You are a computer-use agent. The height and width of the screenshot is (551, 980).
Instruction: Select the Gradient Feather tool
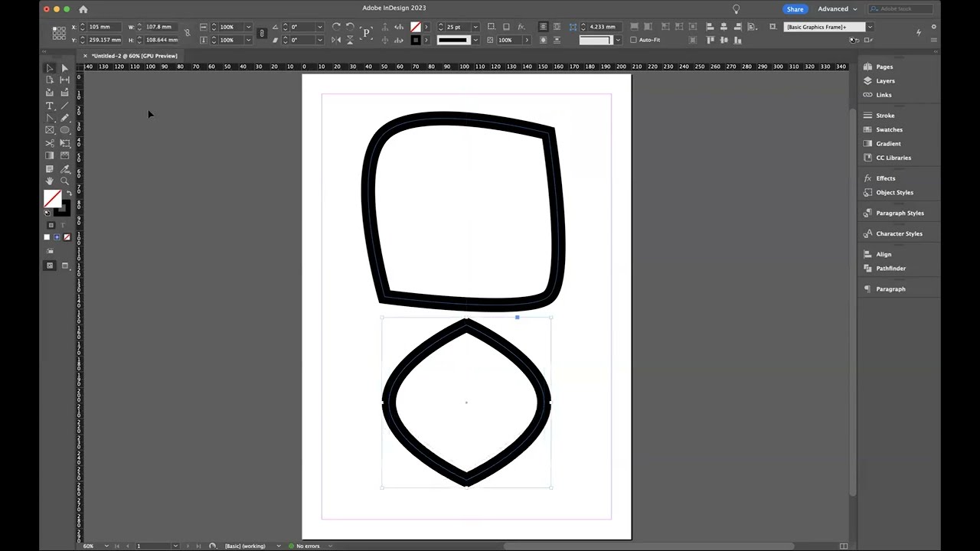click(64, 155)
